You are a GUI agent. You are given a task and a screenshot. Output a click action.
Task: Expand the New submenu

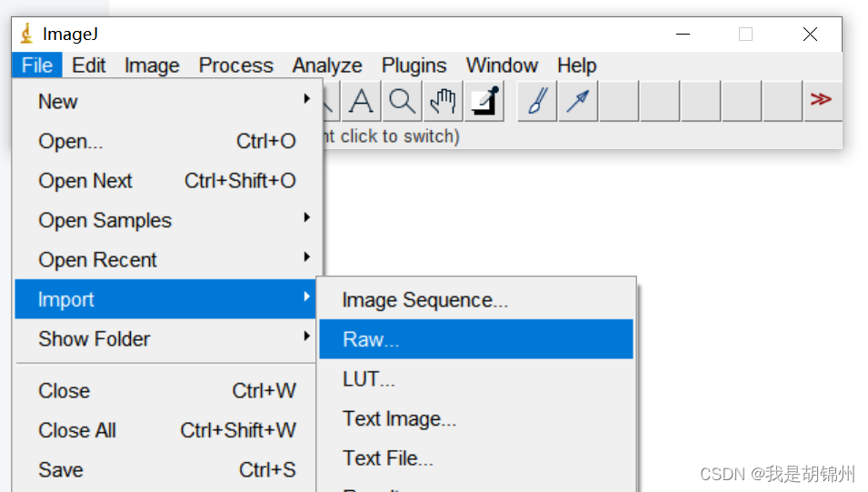tap(165, 102)
